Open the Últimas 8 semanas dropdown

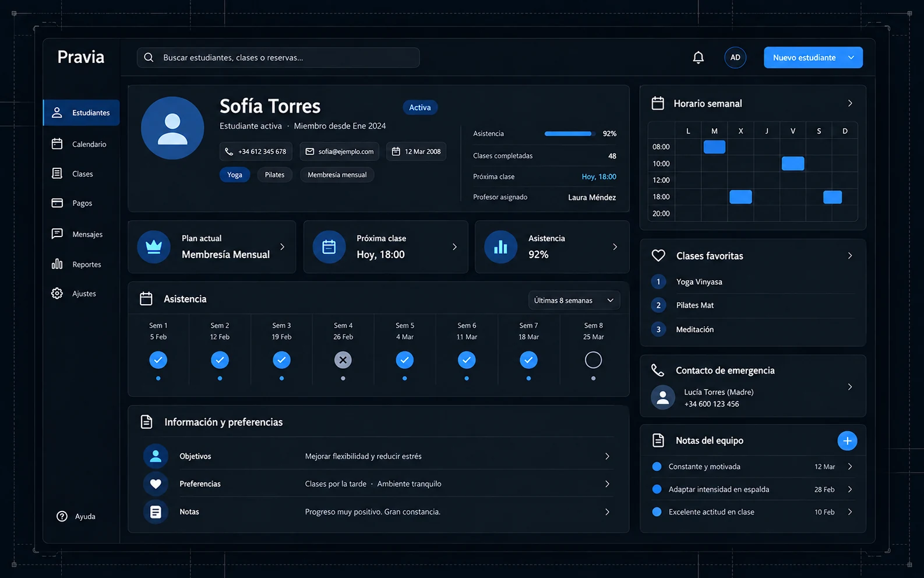pos(574,301)
